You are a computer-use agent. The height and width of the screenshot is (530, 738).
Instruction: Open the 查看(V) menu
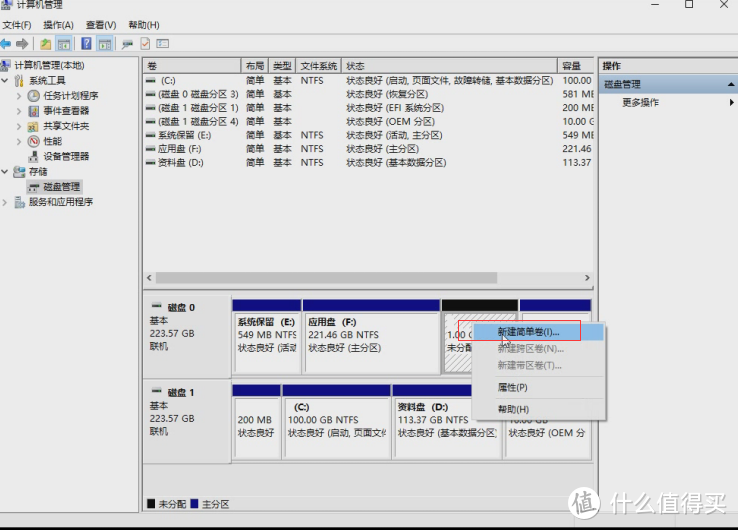click(100, 24)
